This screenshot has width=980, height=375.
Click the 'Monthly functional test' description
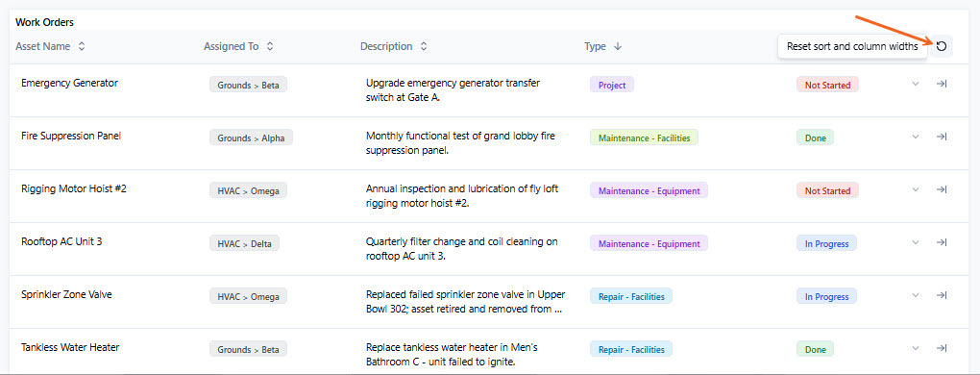click(460, 143)
